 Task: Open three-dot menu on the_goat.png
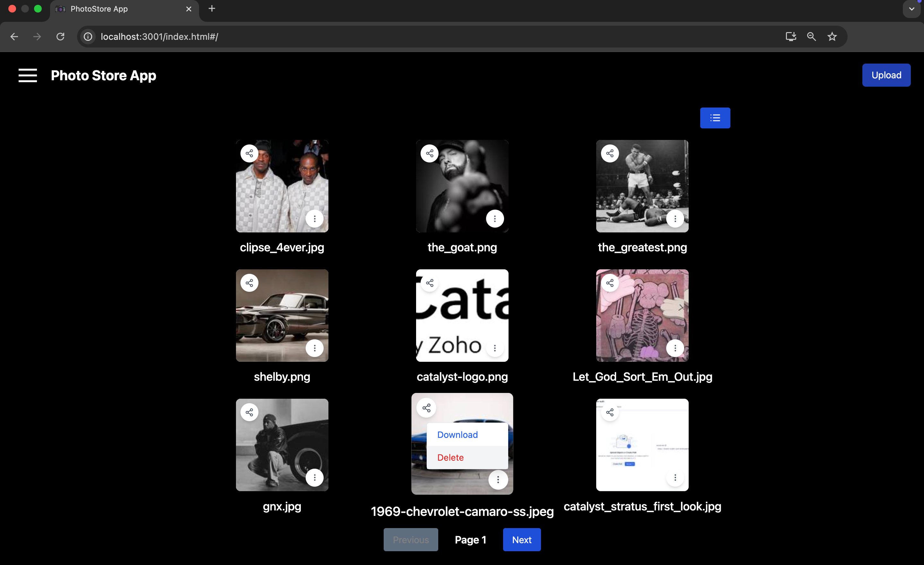[x=495, y=219]
